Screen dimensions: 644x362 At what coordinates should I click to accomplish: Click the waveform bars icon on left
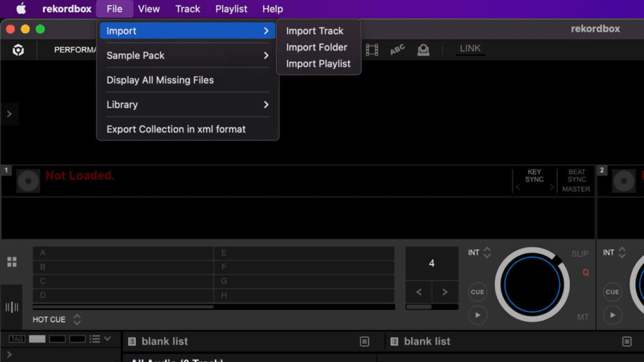click(x=12, y=307)
